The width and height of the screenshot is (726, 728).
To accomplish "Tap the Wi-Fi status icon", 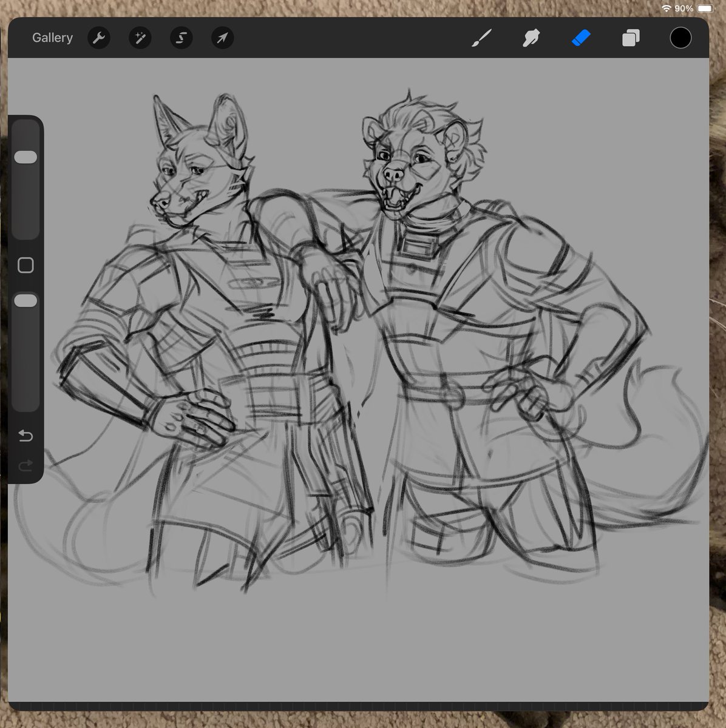I will coord(667,8).
